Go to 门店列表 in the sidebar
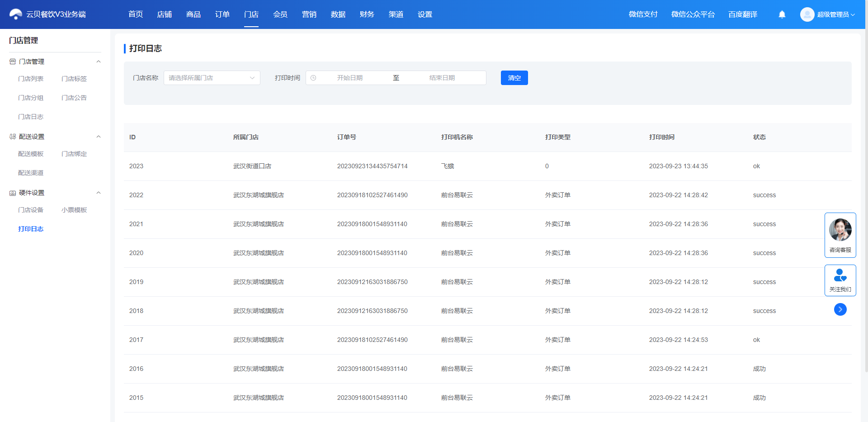 pos(31,79)
